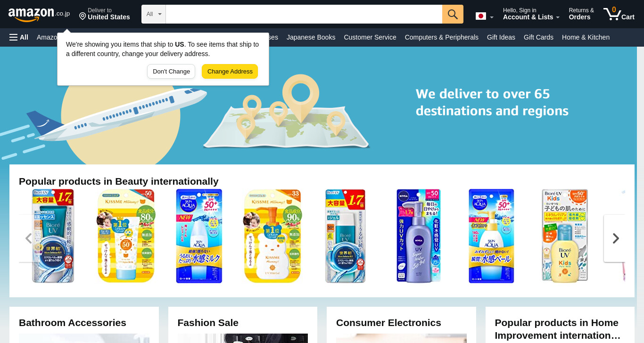Select Gift Cards in navigation bar
The image size is (644, 343).
point(538,37)
